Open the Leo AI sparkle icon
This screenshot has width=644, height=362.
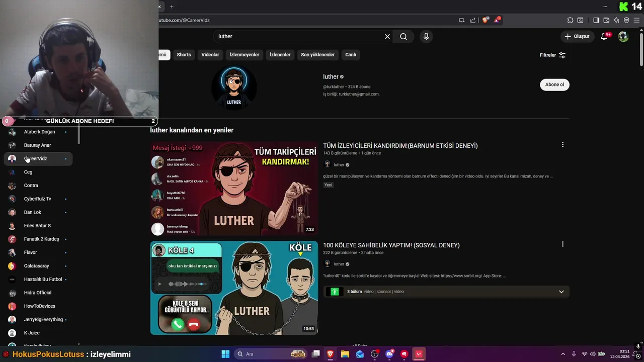click(x=616, y=20)
